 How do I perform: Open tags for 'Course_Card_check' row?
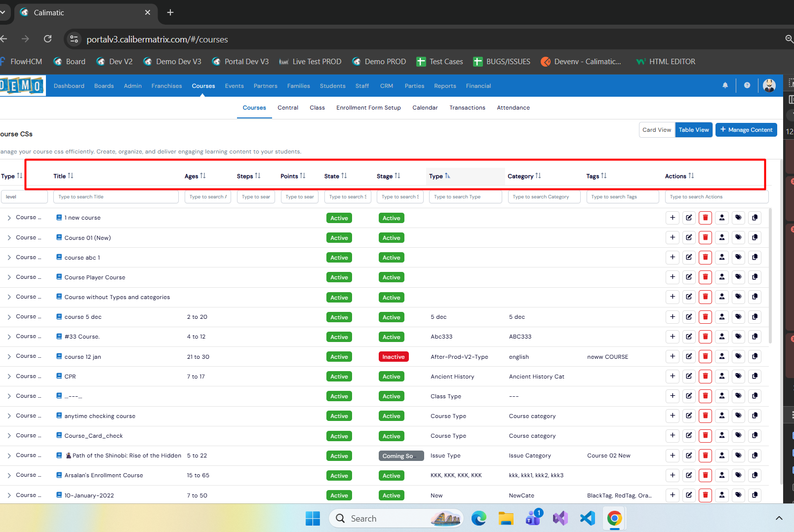(738, 435)
